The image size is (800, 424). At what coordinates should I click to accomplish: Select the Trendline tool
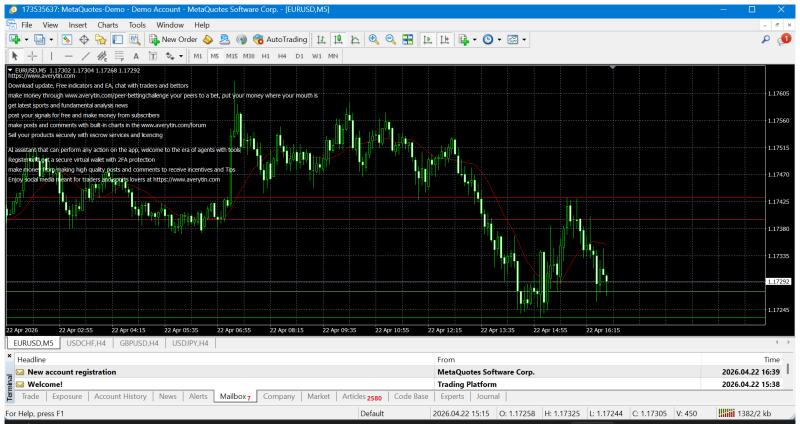click(x=85, y=56)
